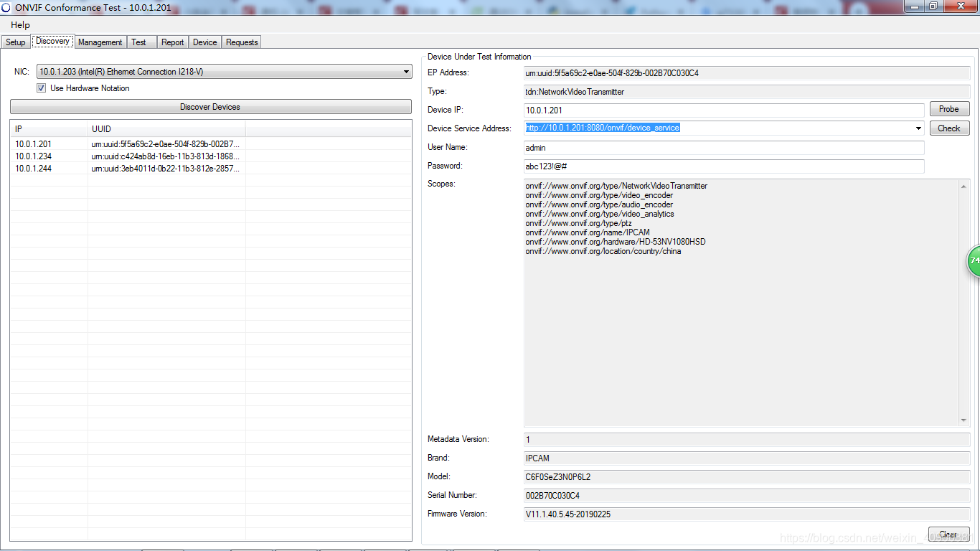
Task: Go to the Management tab
Action: click(x=100, y=42)
